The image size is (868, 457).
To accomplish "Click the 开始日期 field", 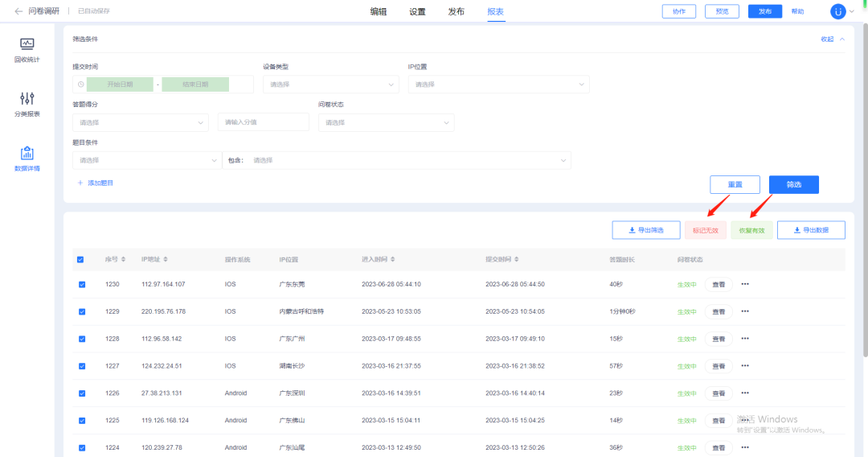I will (120, 84).
